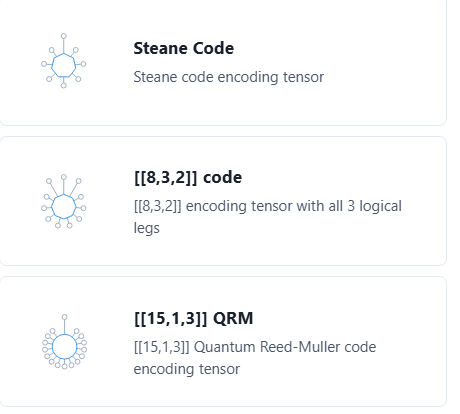
Task: Open the Steane Code title
Action: point(184,48)
